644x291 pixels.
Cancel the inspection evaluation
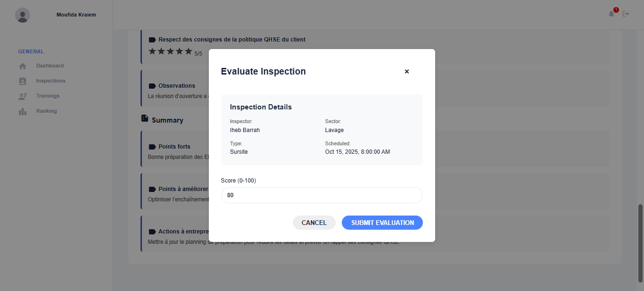[x=314, y=222]
